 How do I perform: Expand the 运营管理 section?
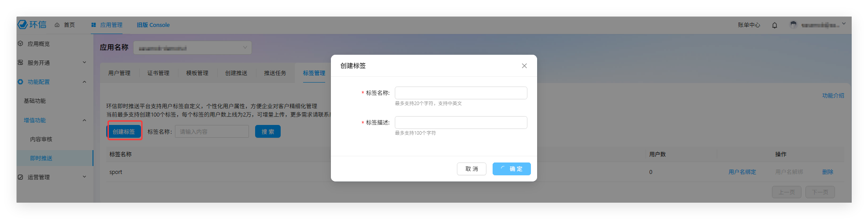(84, 177)
